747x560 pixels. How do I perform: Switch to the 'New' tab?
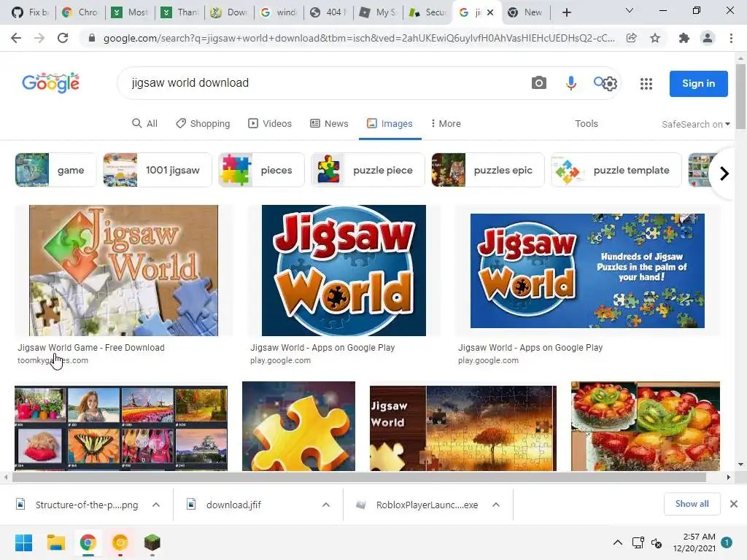pyautogui.click(x=525, y=12)
